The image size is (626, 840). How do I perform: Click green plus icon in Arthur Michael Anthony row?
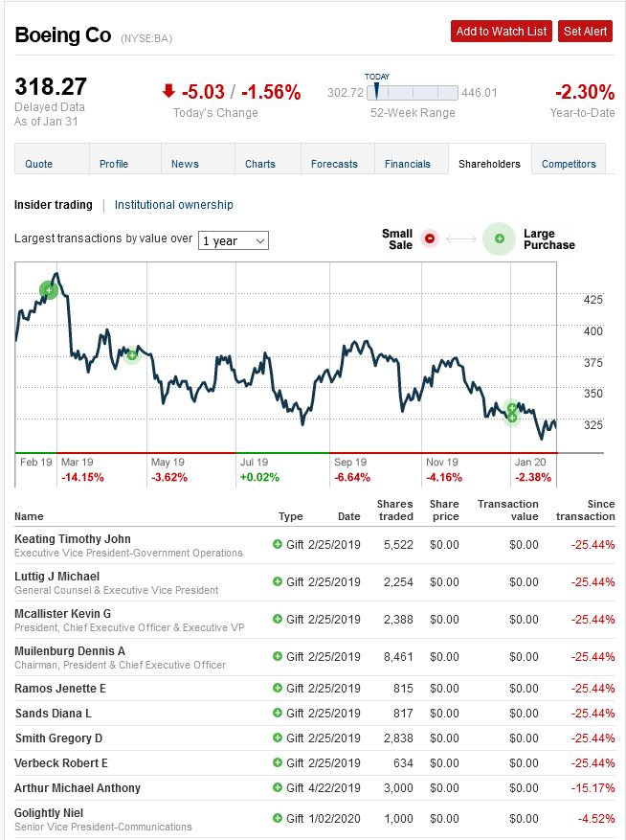278,788
